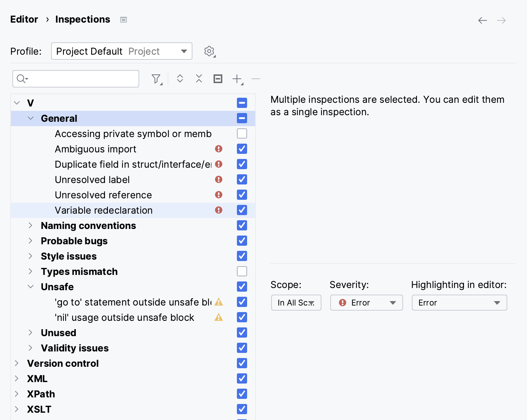Screen dimensions: 527x420
Task: Expand the Naming conventions group
Action: 30,225
